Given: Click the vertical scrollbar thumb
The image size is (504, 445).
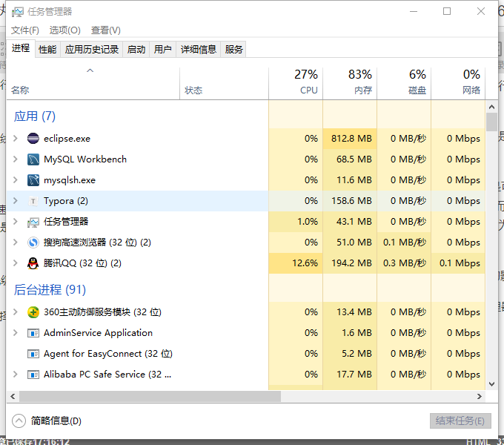Looking at the screenshot, I should (491, 122).
